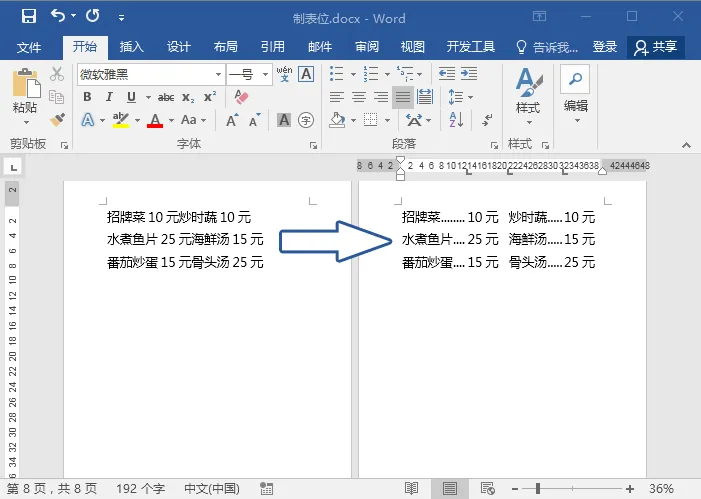Open the 开发工具 tab
The height and width of the screenshot is (499, 701).
(x=471, y=47)
